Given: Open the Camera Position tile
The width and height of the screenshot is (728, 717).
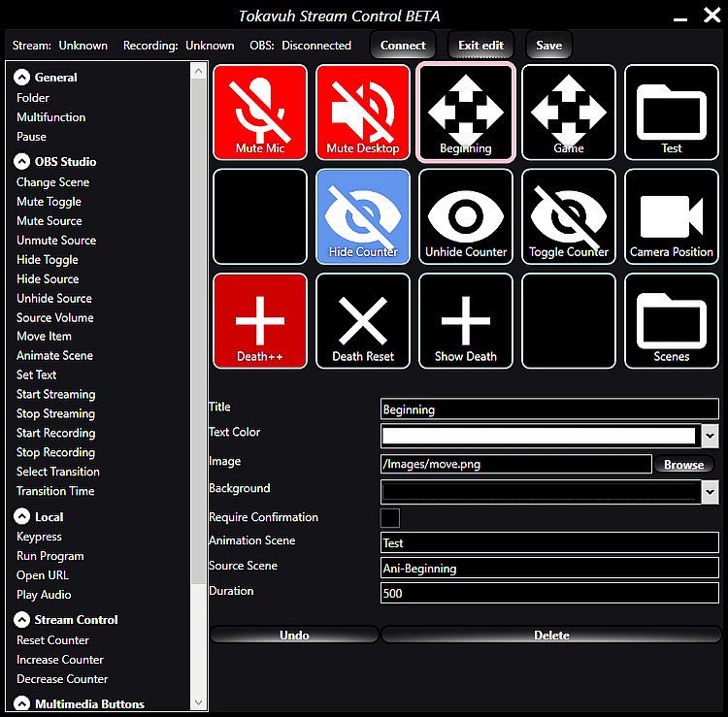Looking at the screenshot, I should coord(672,216).
